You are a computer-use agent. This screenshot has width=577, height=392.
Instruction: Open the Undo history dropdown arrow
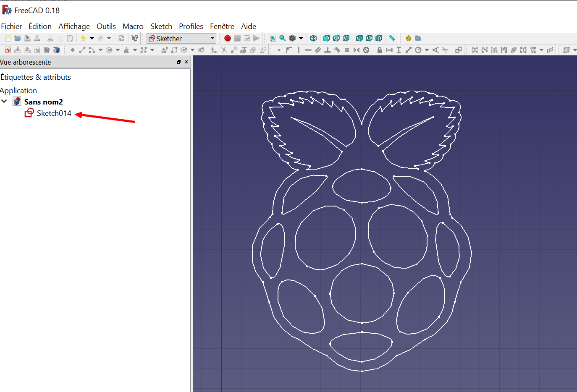[x=92, y=38]
